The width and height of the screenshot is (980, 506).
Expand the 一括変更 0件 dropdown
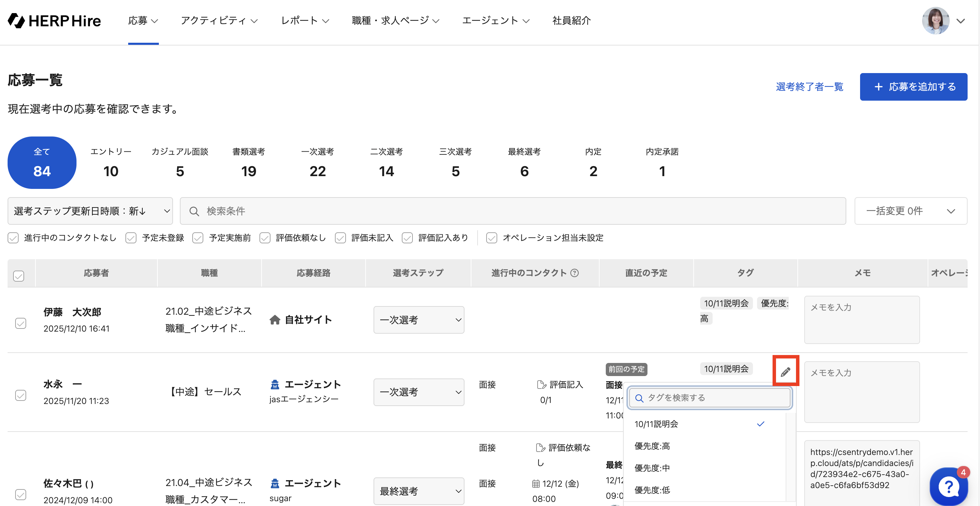pyautogui.click(x=910, y=211)
